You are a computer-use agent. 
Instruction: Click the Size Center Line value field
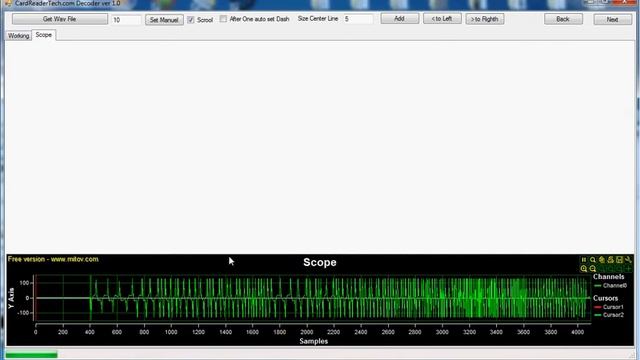pos(358,19)
